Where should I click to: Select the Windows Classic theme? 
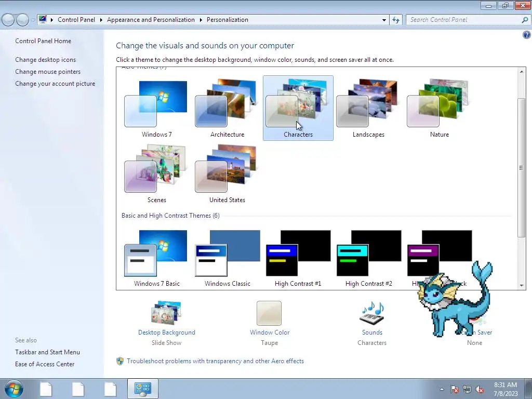tap(227, 259)
